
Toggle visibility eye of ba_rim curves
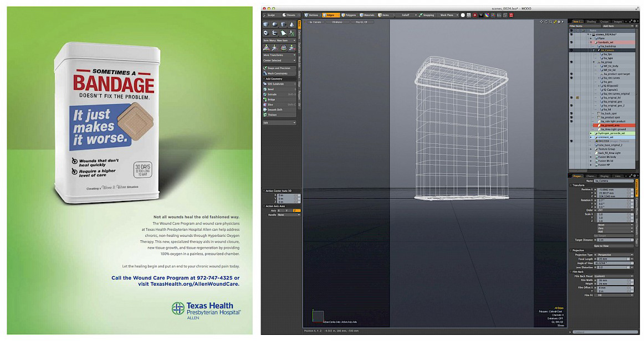point(571,77)
